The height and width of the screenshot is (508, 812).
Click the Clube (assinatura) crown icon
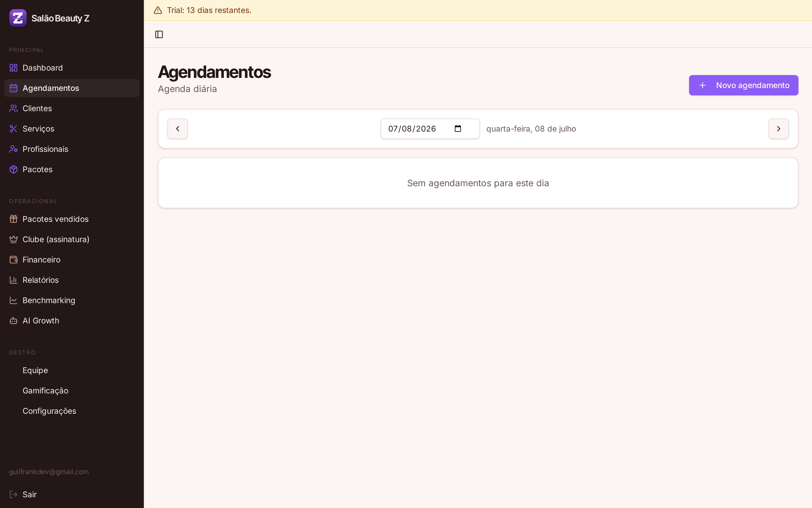pos(14,239)
